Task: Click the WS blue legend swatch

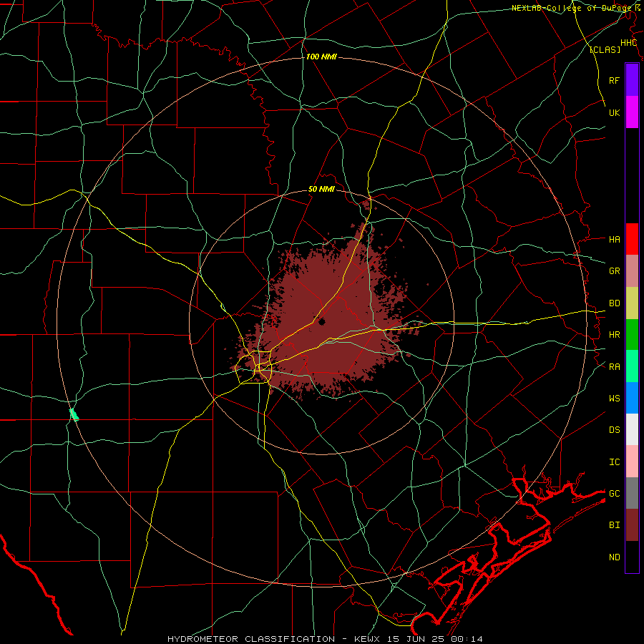Action: [632, 398]
